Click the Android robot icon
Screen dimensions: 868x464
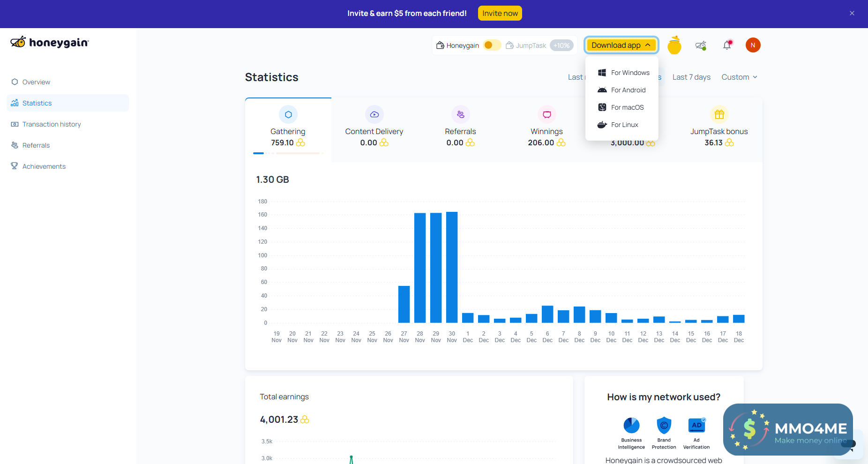602,90
